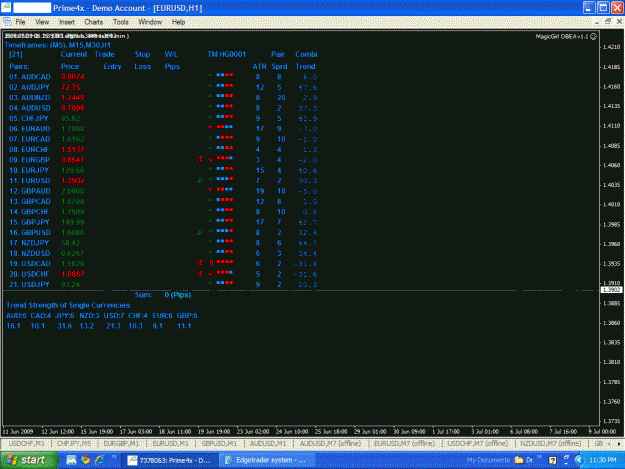Click the EURGBP red signal arrow icon
This screenshot has width=625, height=469.
coord(200,159)
